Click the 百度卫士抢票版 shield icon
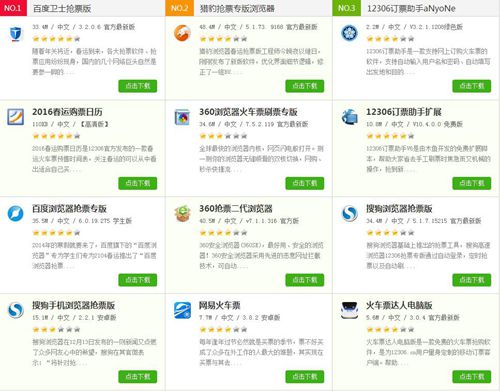500x391 pixels. point(15,34)
